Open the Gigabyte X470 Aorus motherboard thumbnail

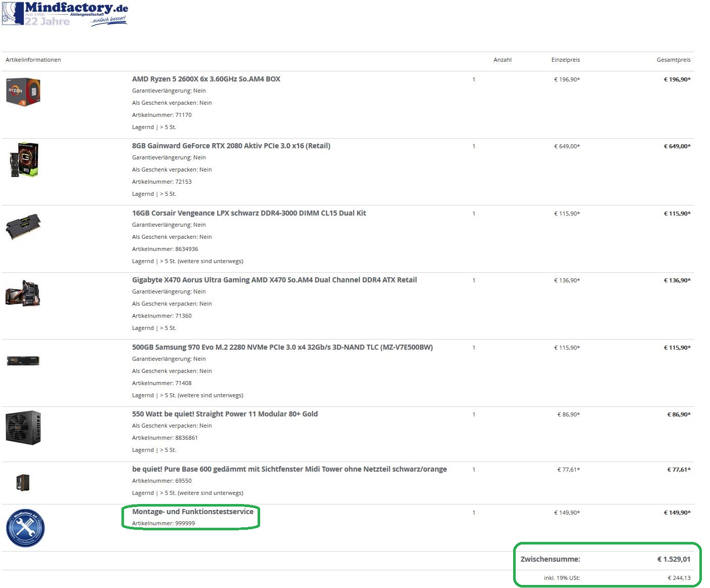[x=23, y=293]
